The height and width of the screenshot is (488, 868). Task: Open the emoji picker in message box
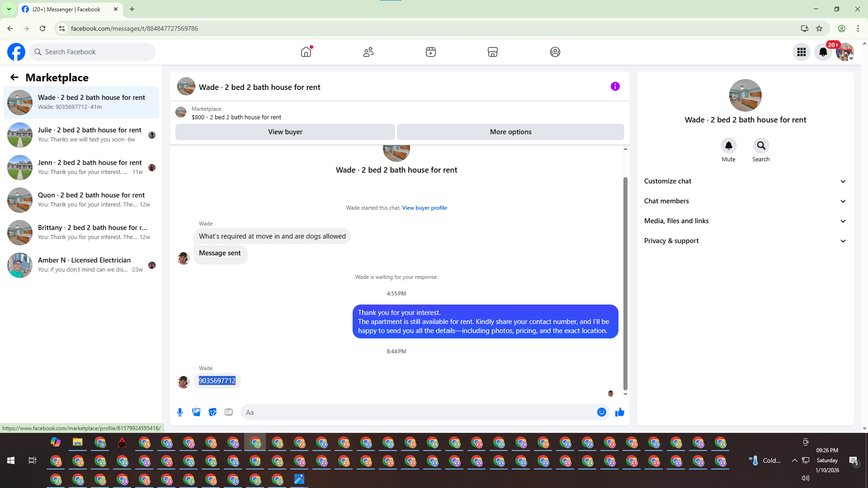[601, 412]
